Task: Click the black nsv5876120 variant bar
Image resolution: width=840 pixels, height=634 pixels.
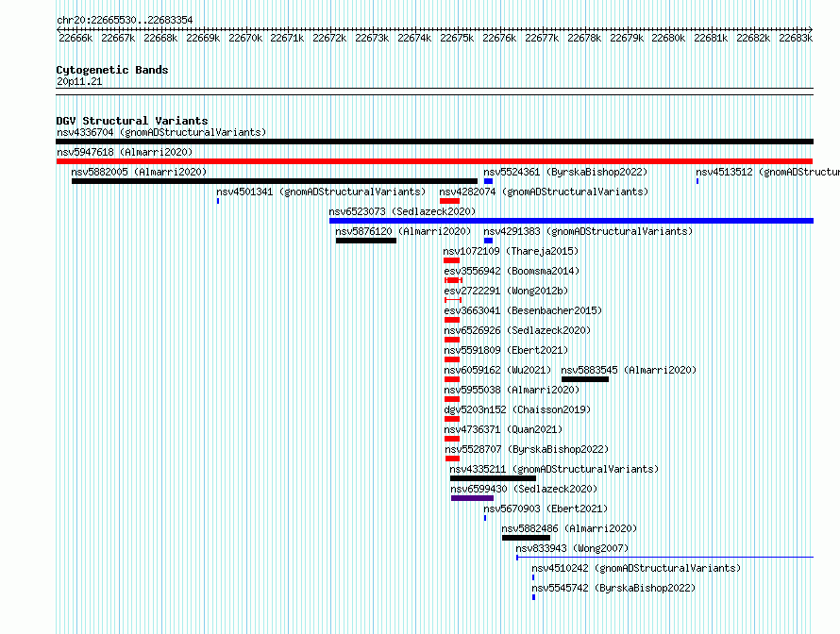Action: (366, 241)
